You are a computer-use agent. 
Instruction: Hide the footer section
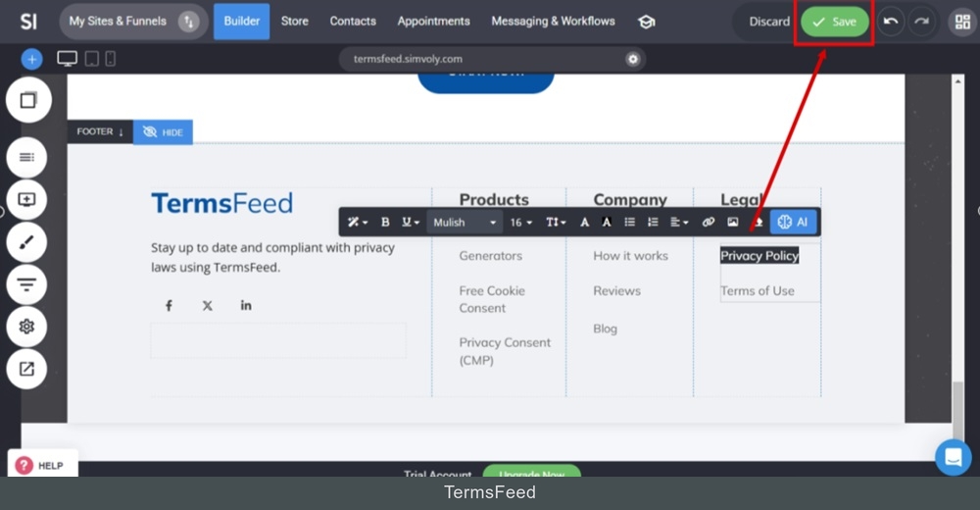(x=163, y=132)
